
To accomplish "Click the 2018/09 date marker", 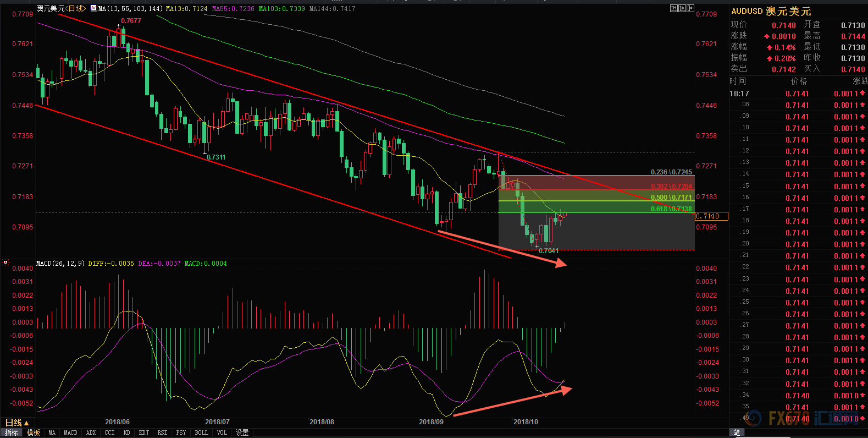I will click(431, 422).
